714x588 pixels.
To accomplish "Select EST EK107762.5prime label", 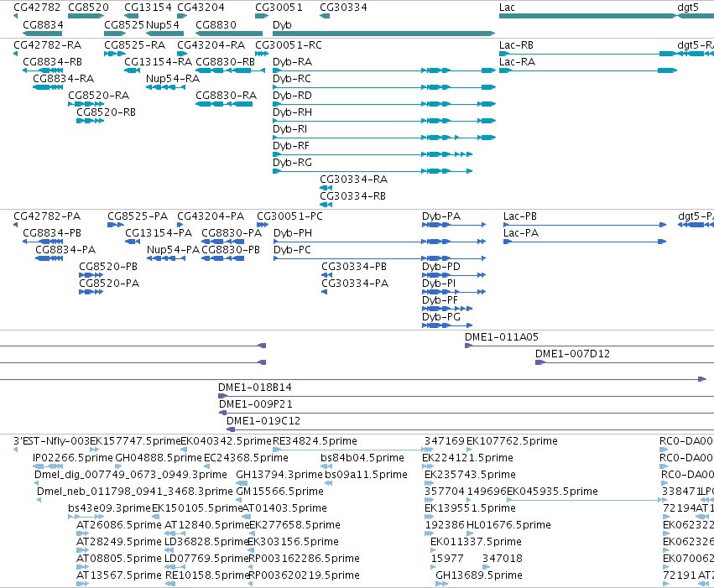I will tap(512, 441).
